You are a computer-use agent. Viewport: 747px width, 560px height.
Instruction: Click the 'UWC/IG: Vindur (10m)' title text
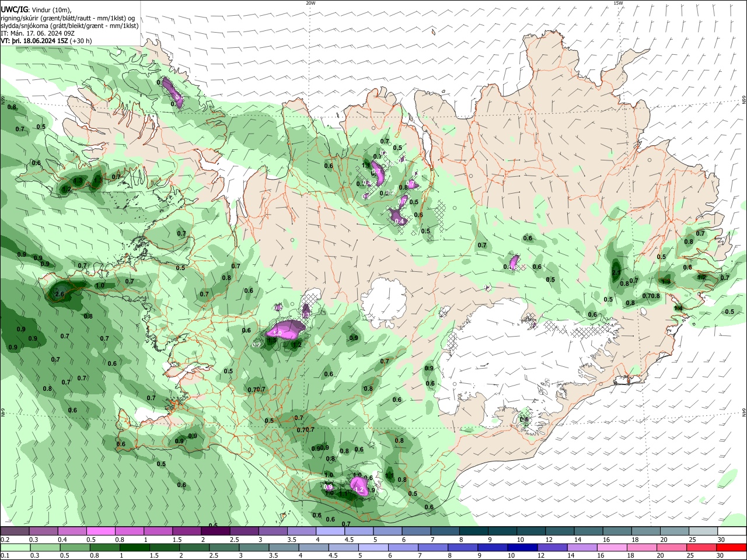click(x=36, y=9)
